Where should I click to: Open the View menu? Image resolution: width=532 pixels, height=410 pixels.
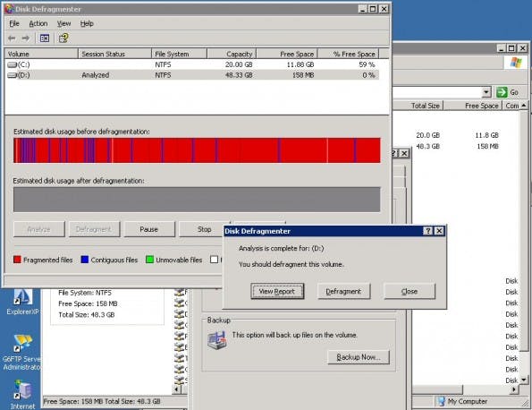pos(63,23)
